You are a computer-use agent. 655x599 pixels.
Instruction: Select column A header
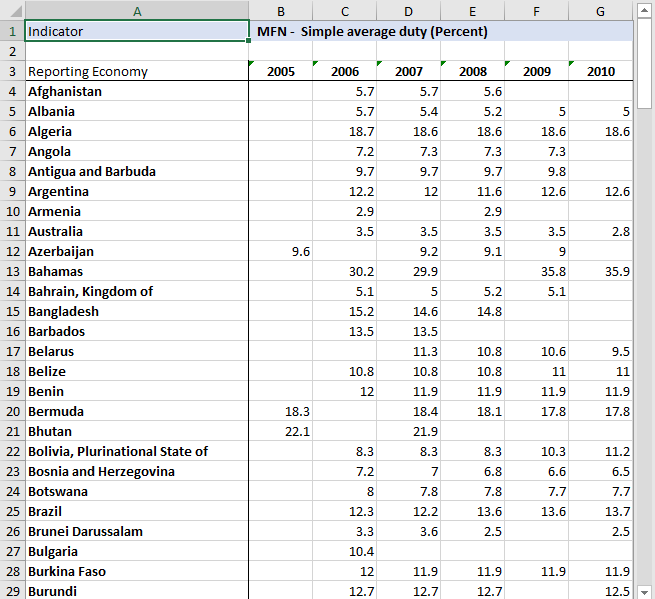click(x=137, y=11)
